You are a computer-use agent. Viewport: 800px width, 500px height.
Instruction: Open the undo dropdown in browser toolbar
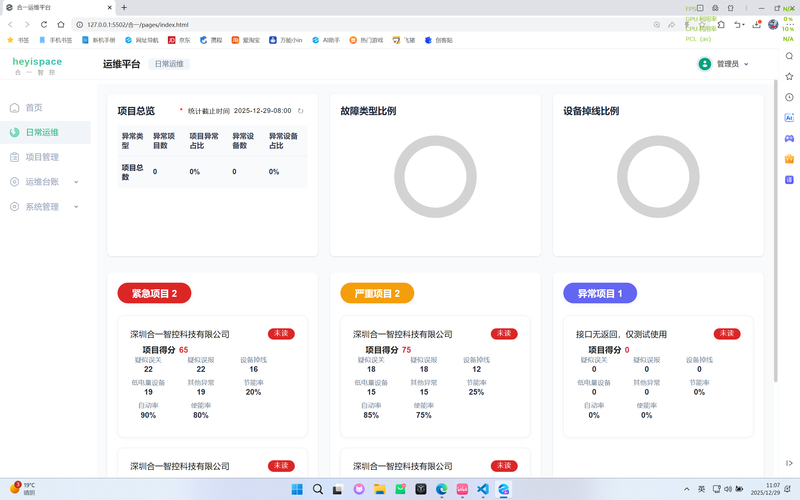coord(739,24)
